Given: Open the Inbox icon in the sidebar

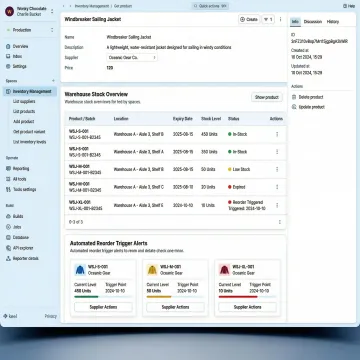Looking at the screenshot, I should pyautogui.click(x=8, y=56).
